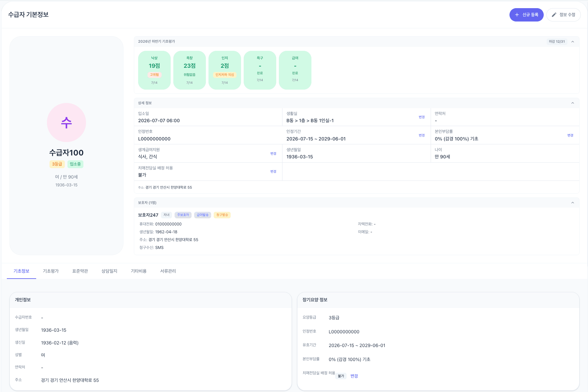Click the 청구발송 tag

(x=222, y=215)
